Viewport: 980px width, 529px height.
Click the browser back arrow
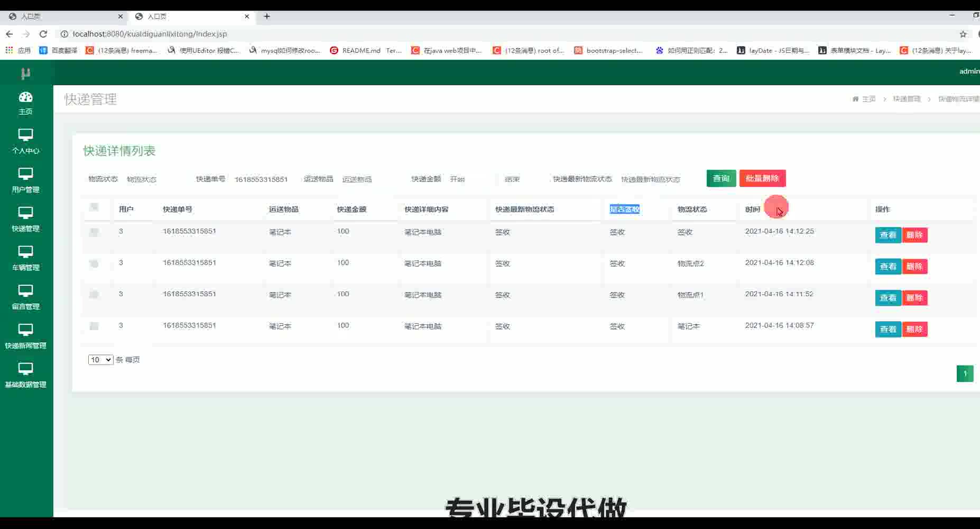tap(9, 34)
